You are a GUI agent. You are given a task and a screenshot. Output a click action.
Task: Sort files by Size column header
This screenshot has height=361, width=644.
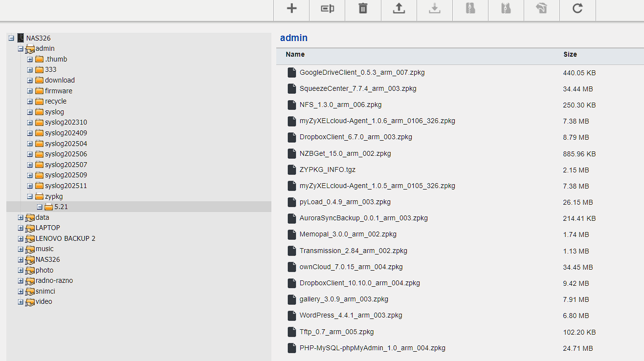point(570,54)
